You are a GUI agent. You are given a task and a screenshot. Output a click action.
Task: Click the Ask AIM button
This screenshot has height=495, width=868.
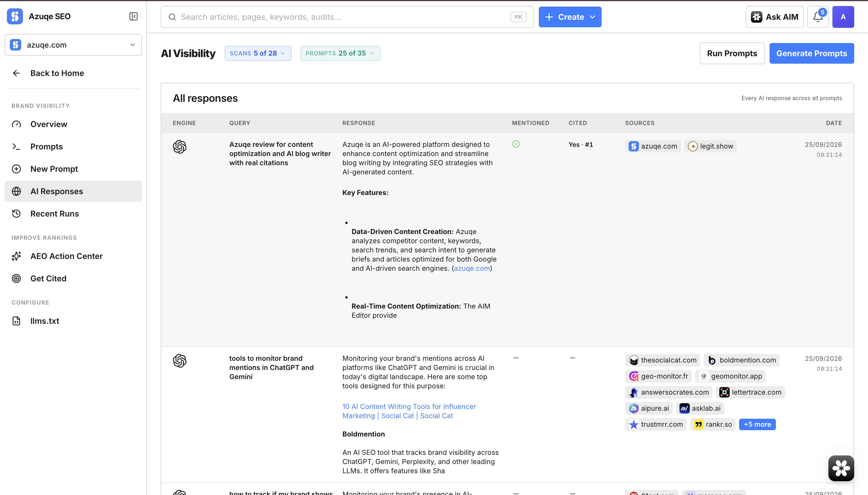tap(774, 17)
